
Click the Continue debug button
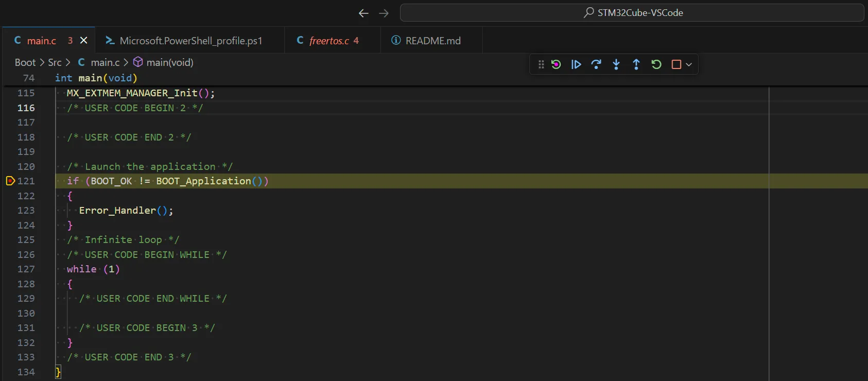[576, 64]
